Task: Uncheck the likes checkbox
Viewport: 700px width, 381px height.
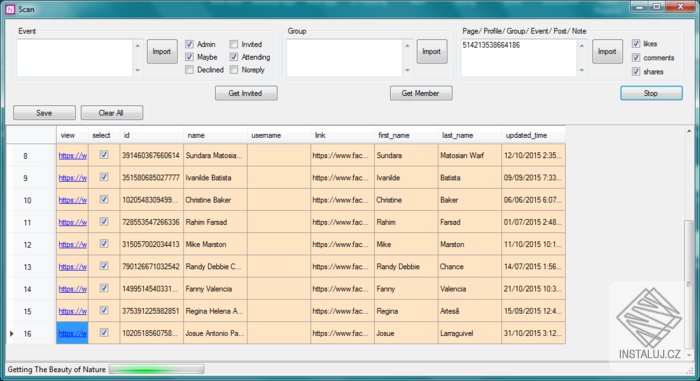Action: [636, 43]
